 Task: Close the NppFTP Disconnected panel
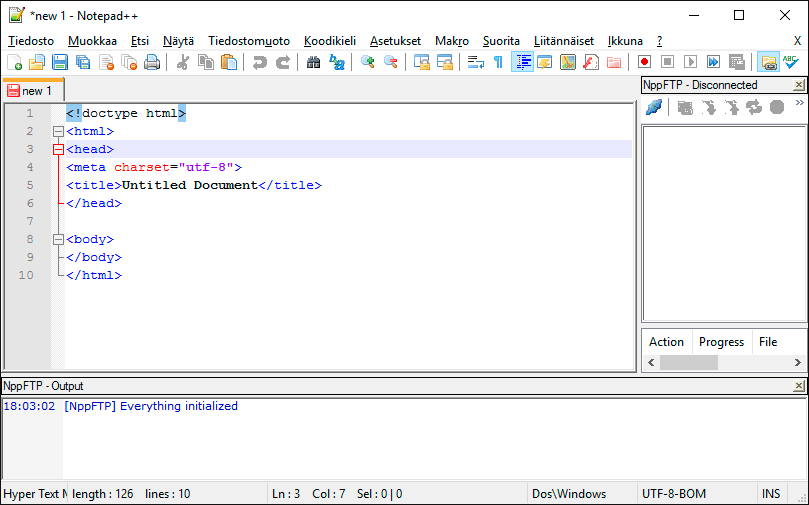pyautogui.click(x=799, y=85)
